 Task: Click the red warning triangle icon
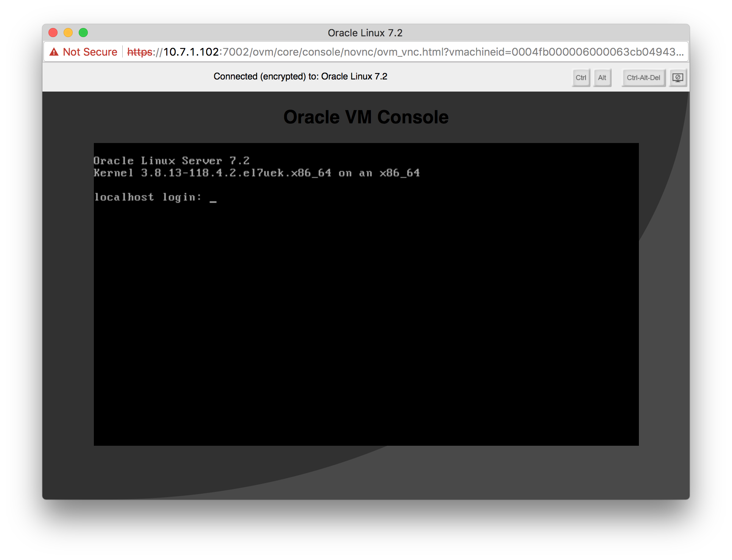pos(54,52)
